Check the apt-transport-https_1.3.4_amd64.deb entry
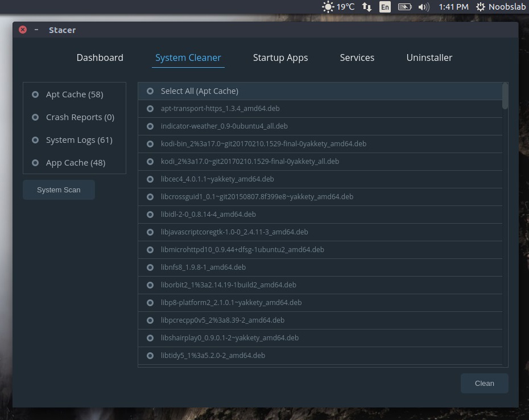This screenshot has width=529, height=420. coord(150,108)
